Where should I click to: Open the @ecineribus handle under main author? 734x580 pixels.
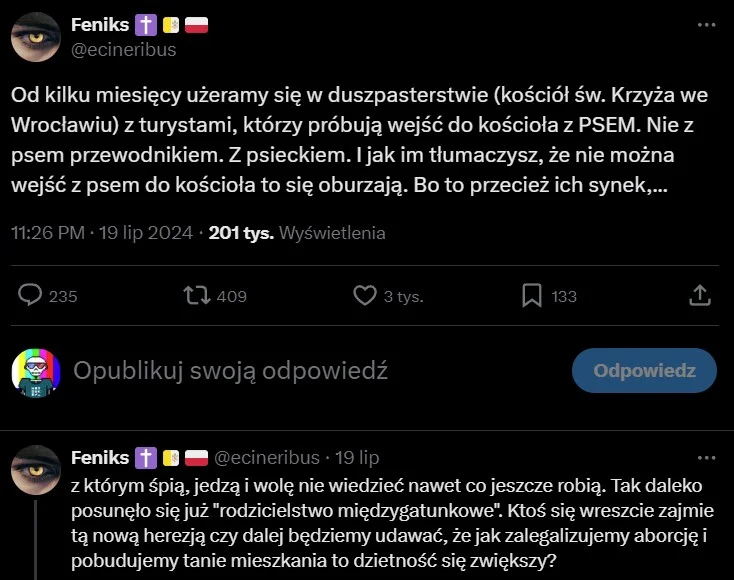(x=124, y=50)
